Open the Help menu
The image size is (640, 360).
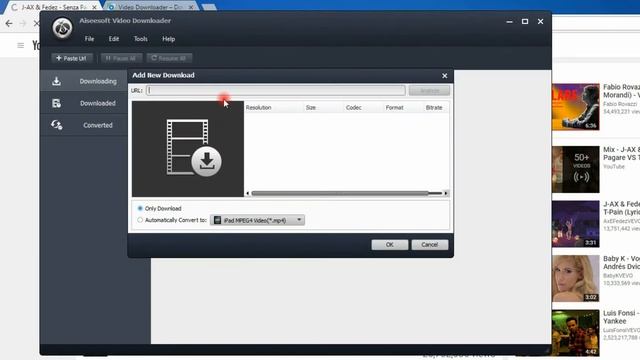click(168, 39)
